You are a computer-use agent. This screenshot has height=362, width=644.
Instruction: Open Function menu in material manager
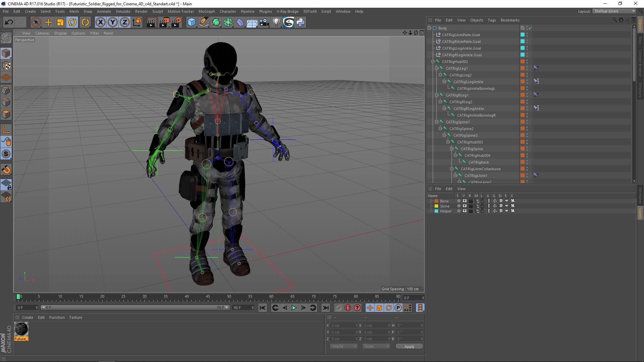(x=57, y=317)
